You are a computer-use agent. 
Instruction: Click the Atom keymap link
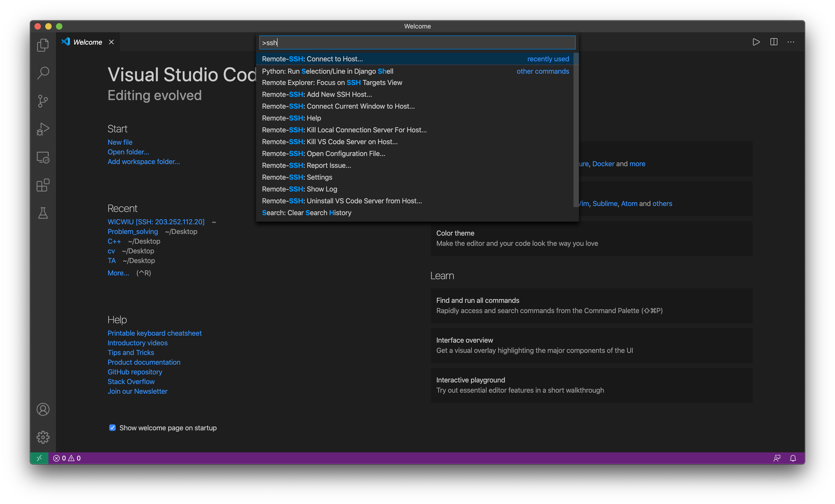pyautogui.click(x=629, y=204)
